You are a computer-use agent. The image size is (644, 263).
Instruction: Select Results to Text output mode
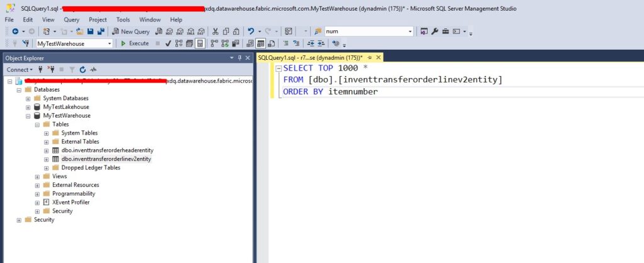point(250,43)
